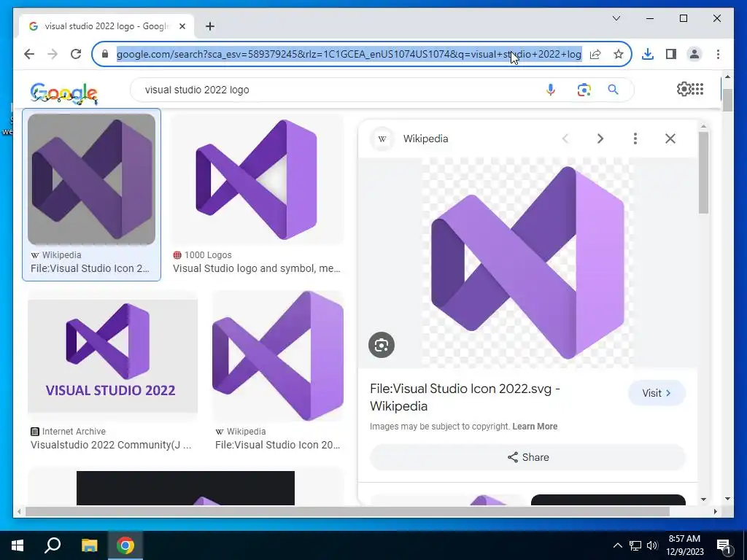This screenshot has width=747, height=560.
Task: Share the previewed Wikipedia image
Action: (x=528, y=457)
